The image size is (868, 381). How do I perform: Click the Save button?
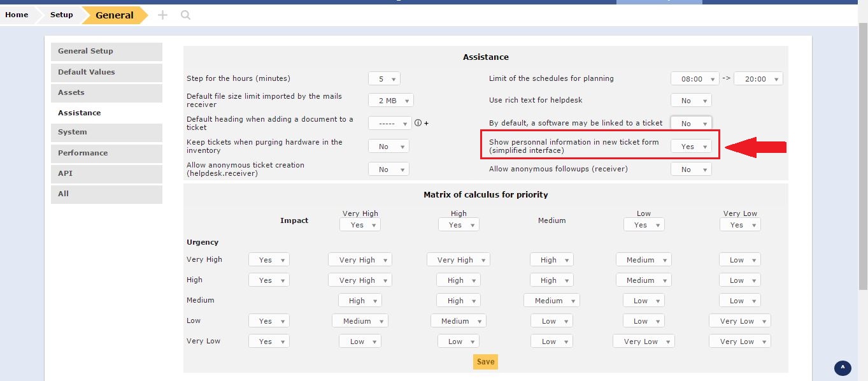(x=485, y=362)
